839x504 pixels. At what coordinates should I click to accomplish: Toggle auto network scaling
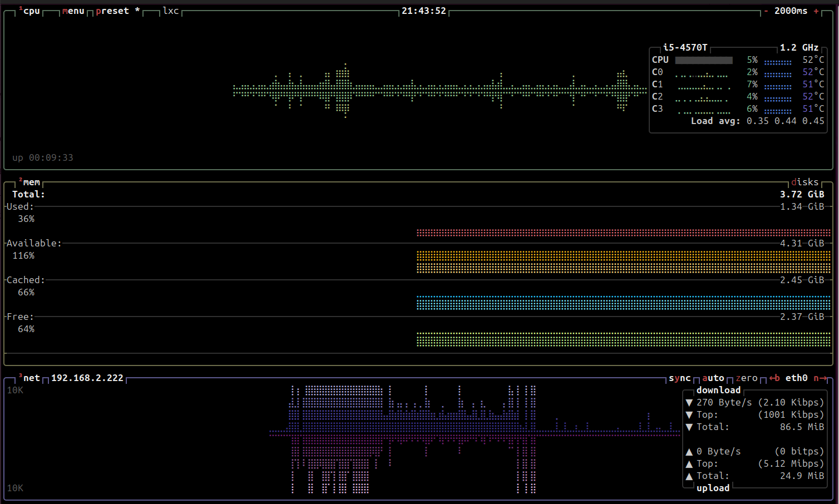point(713,378)
